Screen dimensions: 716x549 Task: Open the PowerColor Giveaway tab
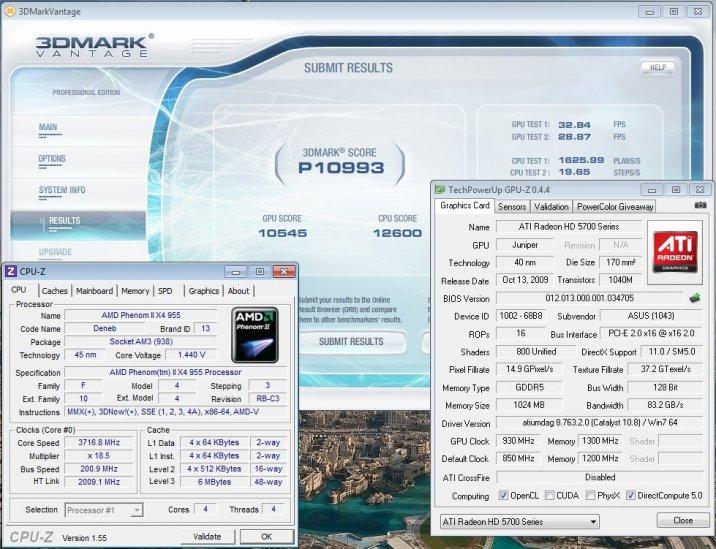615,207
